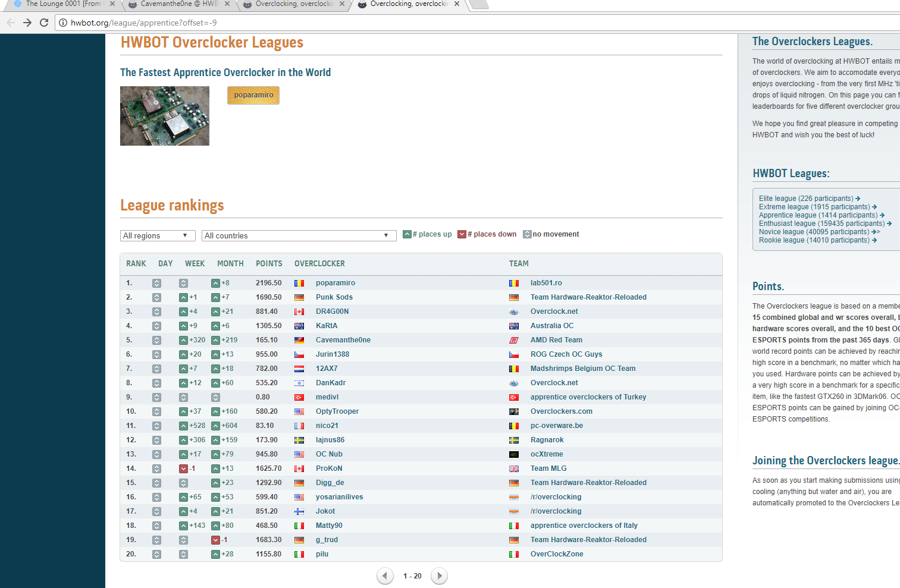
Task: Open the Enthusiast league link
Action: 825,224
